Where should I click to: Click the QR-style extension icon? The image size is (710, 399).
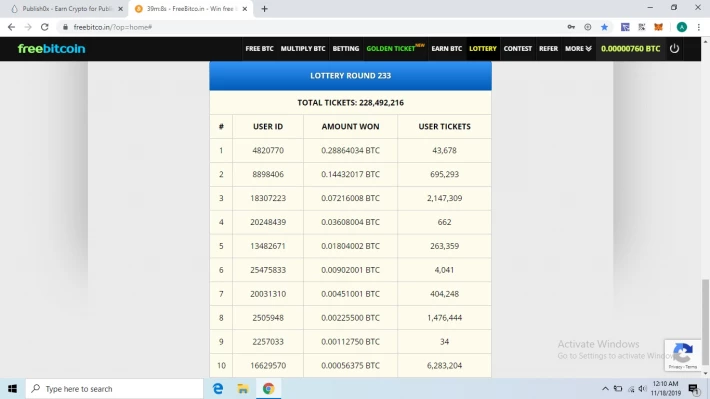click(642, 27)
